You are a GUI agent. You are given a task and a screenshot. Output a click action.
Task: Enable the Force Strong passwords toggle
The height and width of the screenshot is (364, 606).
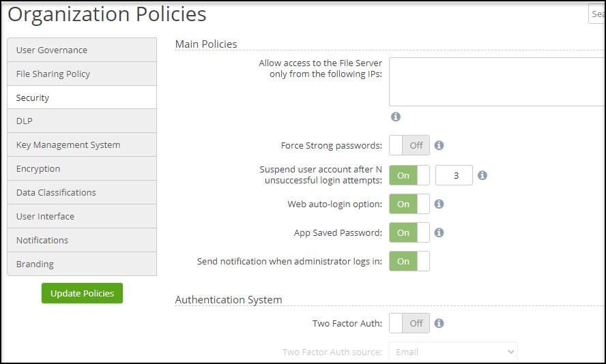coord(409,145)
